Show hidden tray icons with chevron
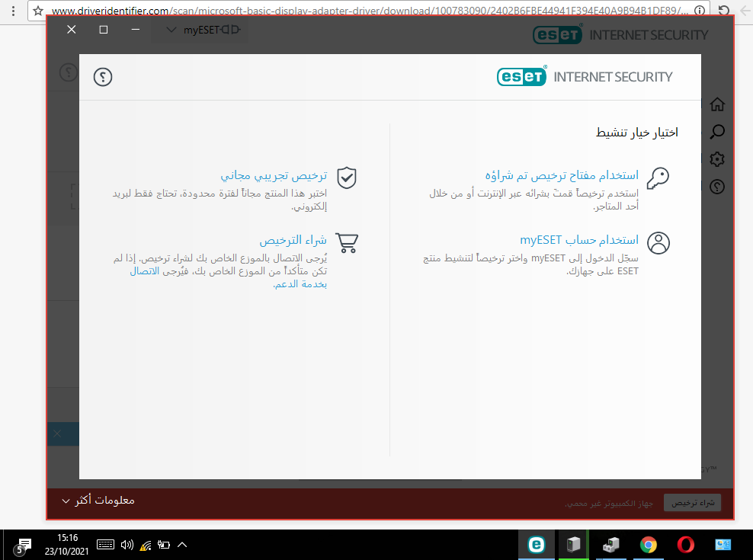Screen dimensions: 753x560 coord(182,545)
